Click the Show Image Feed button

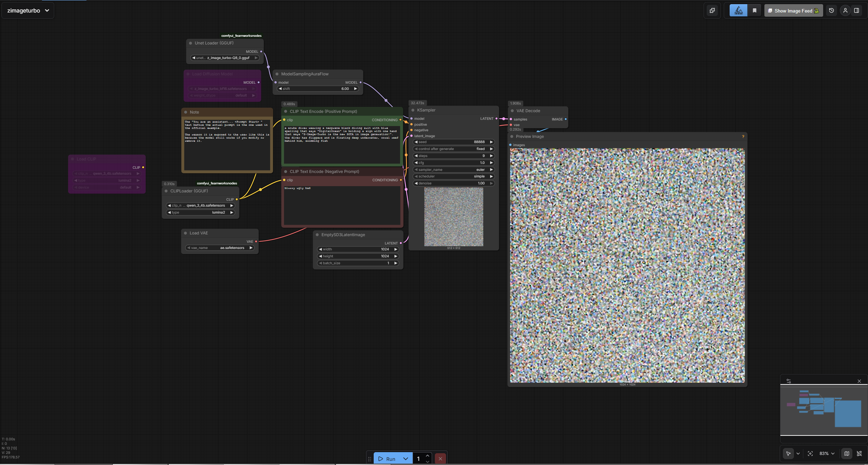[793, 11]
